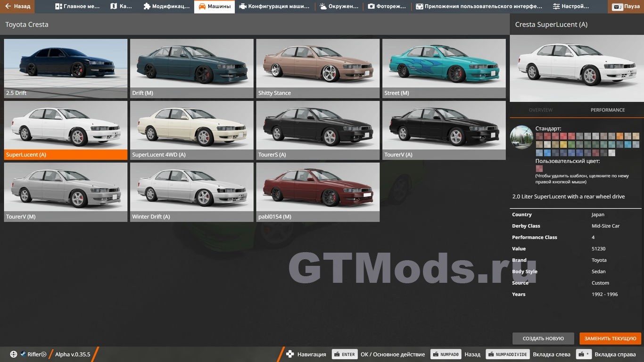Click the Навигация d-pad icon
Viewport: 644px width, 362px height.
point(290,354)
